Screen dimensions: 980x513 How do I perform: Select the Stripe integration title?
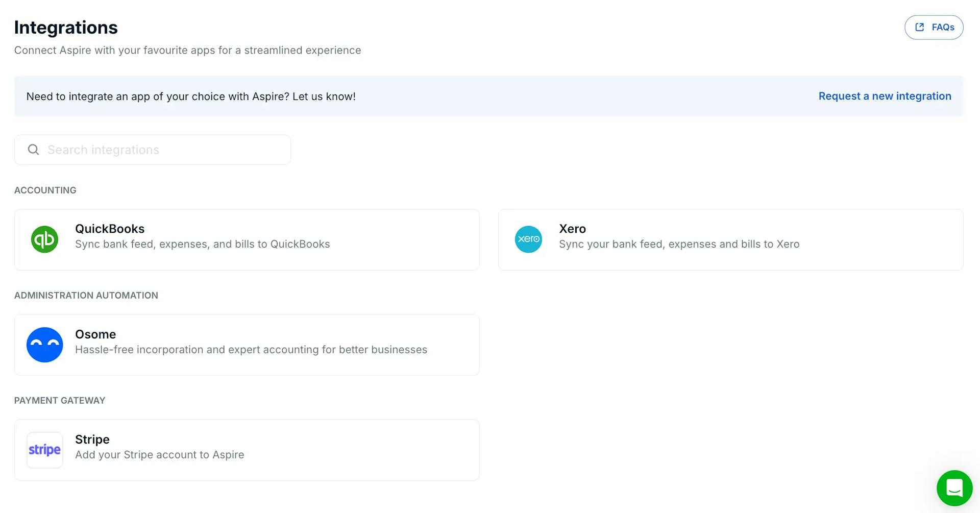click(92, 439)
